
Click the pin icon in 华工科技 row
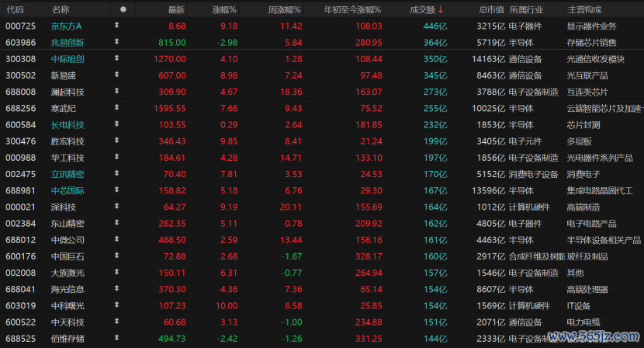tap(116, 157)
